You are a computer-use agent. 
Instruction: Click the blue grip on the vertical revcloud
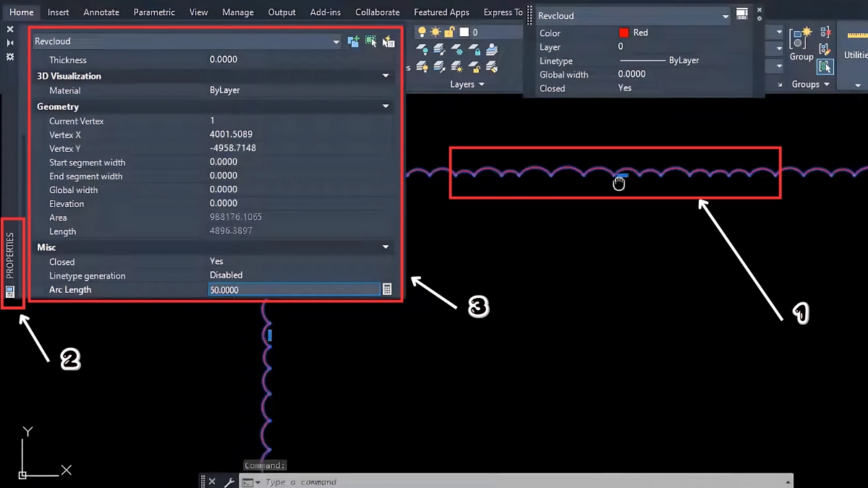tap(270, 335)
